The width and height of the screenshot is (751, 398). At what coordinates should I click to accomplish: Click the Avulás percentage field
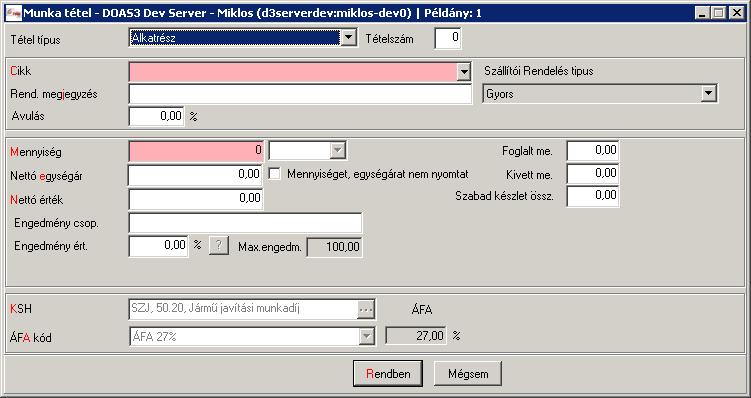(x=157, y=116)
